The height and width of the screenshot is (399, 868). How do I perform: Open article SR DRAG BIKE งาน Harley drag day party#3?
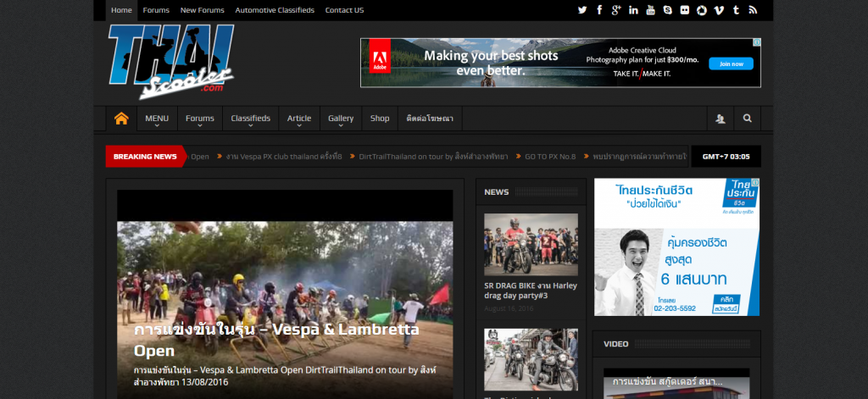531,291
